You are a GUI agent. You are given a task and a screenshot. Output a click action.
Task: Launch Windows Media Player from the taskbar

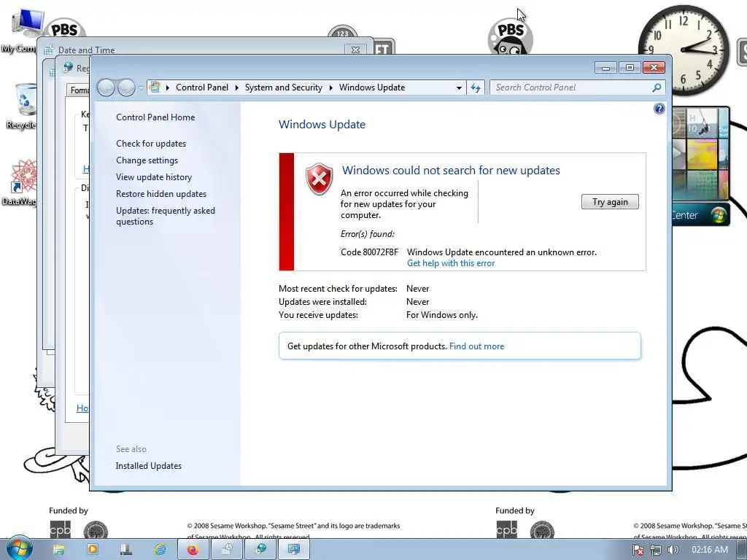tap(93, 550)
